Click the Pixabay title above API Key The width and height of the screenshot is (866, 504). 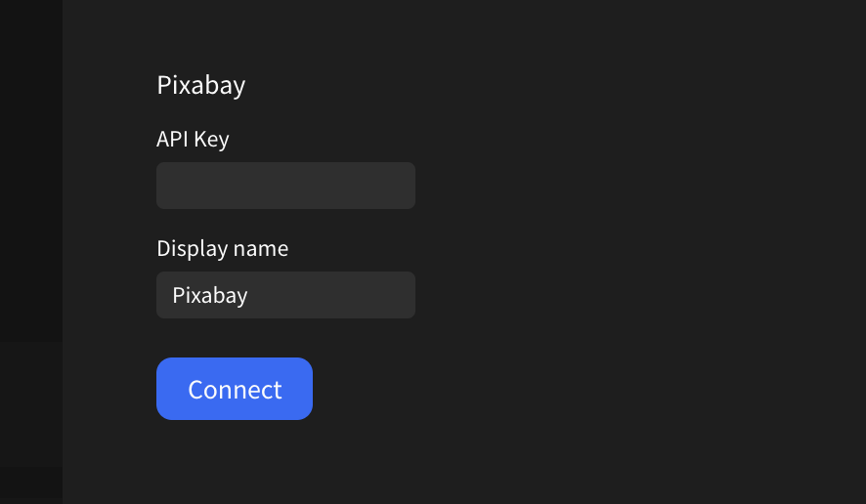click(200, 85)
